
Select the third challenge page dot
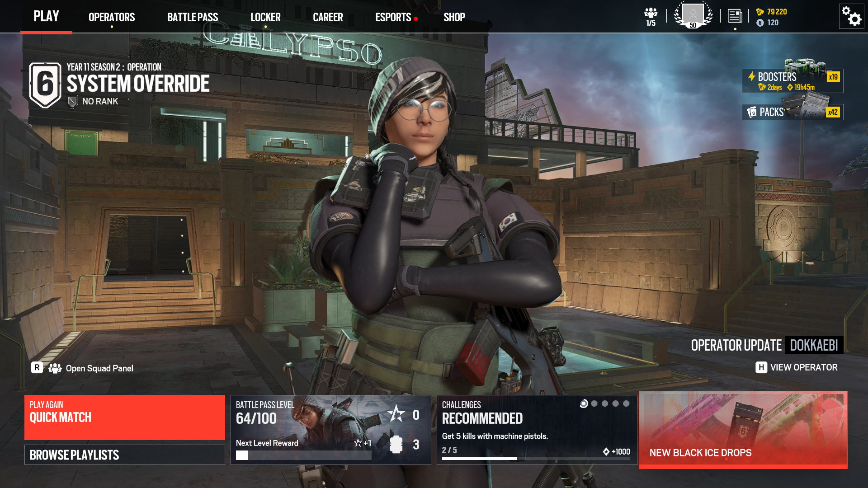pos(605,404)
